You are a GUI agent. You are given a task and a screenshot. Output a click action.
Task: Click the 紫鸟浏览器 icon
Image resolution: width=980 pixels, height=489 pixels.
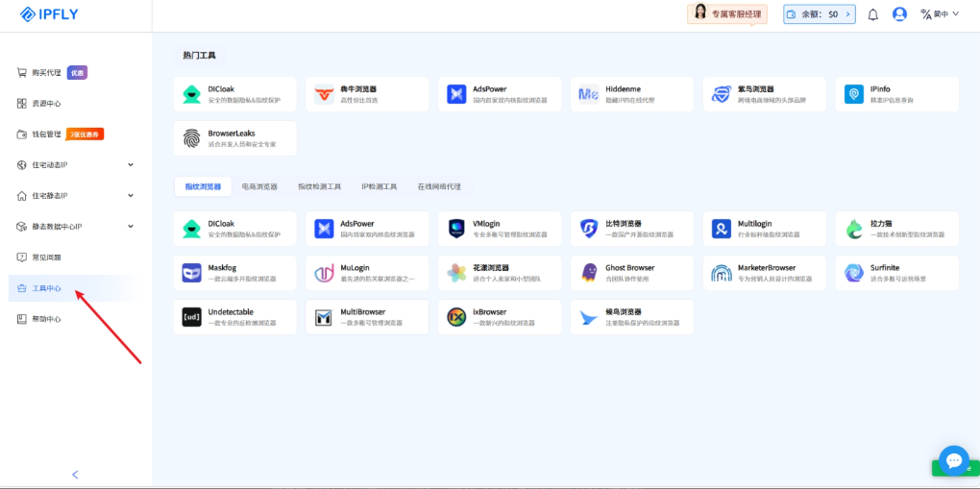coord(722,94)
